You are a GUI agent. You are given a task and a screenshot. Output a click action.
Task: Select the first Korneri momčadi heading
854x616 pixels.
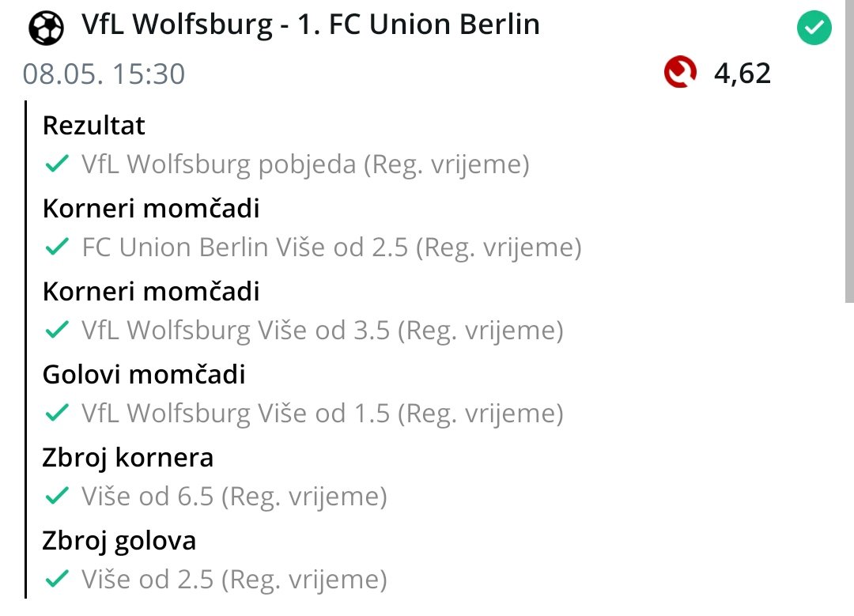(151, 209)
